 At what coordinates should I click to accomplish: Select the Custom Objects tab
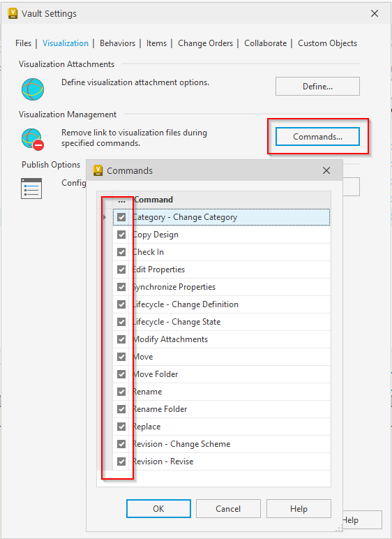(327, 43)
